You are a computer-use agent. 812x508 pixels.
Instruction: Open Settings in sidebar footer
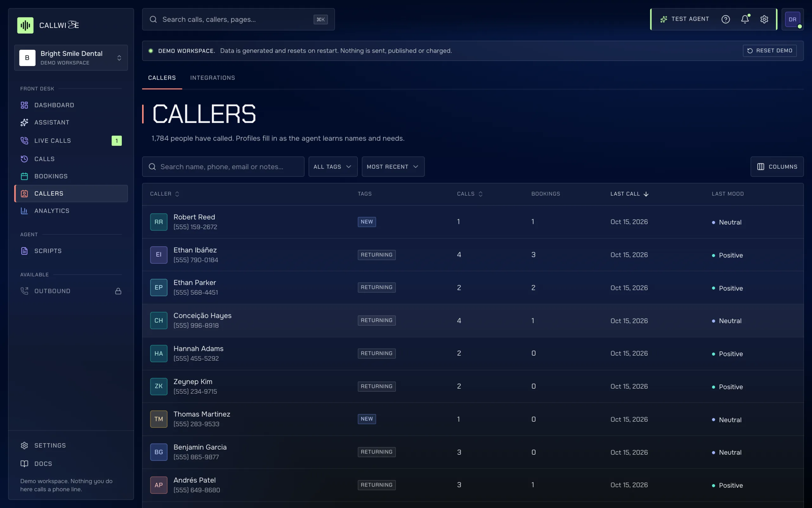point(71,445)
